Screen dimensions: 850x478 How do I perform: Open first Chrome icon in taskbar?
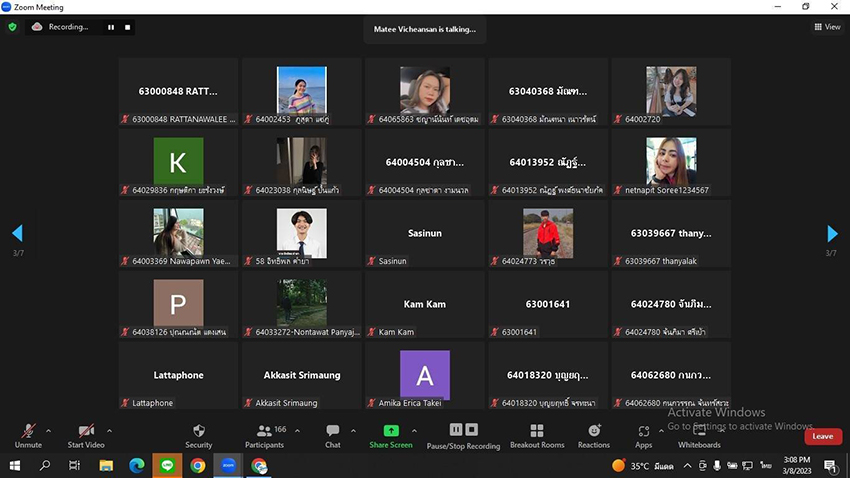coord(198,466)
